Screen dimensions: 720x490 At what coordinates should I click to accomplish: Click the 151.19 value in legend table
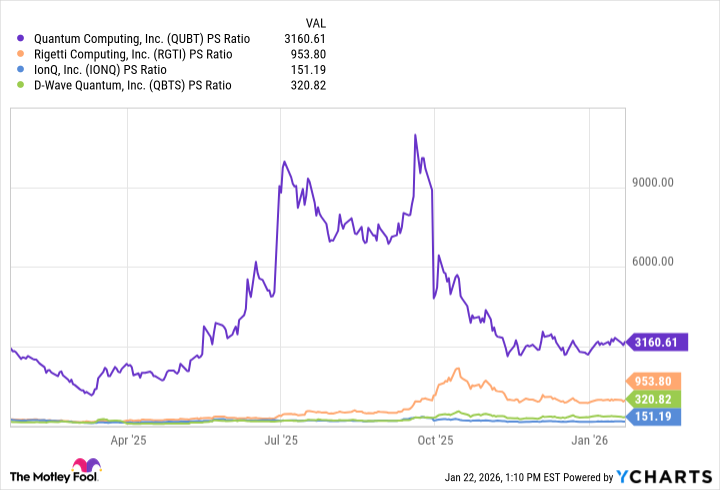tap(308, 70)
